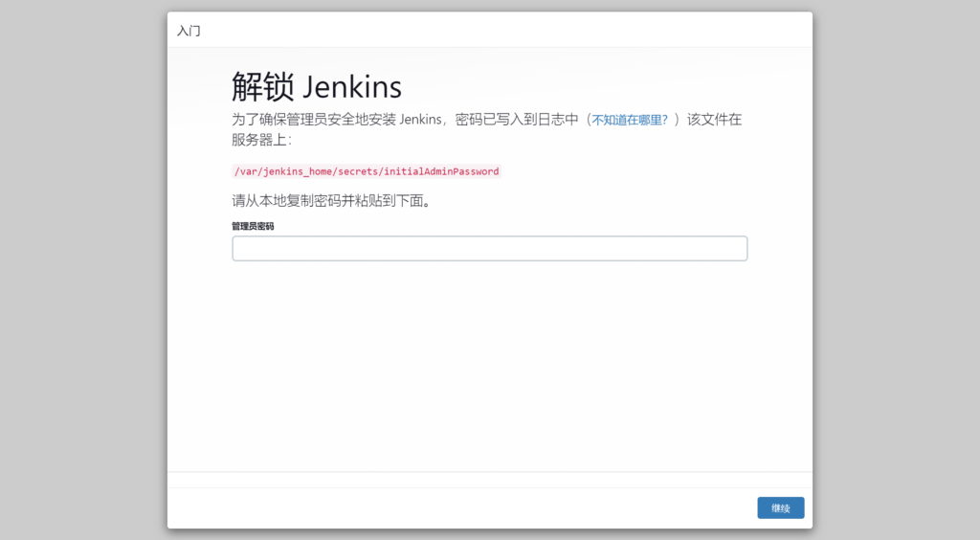Click the 服务器上 text line
This screenshot has width=980, height=540.
click(x=260, y=140)
